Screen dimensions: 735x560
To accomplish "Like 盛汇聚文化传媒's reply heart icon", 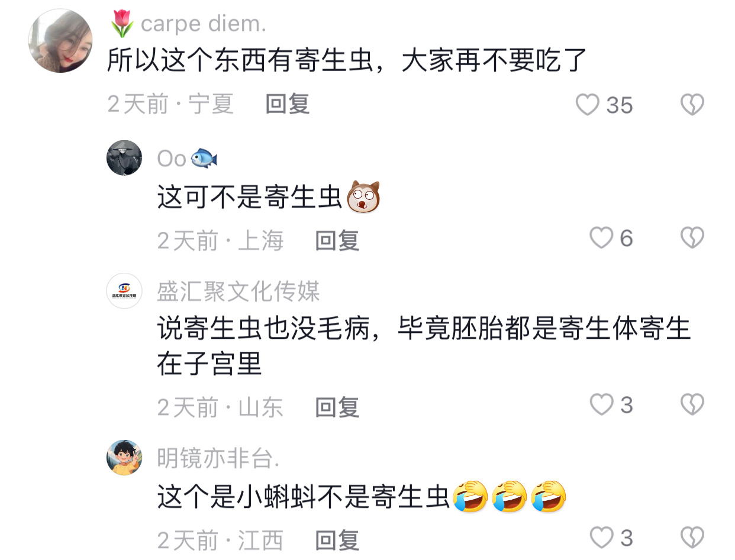I will (x=602, y=405).
